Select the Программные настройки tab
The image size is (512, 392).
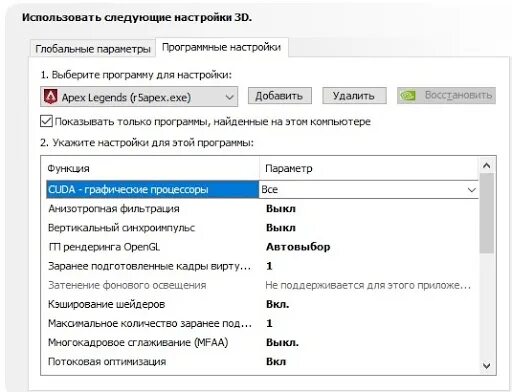pos(222,47)
